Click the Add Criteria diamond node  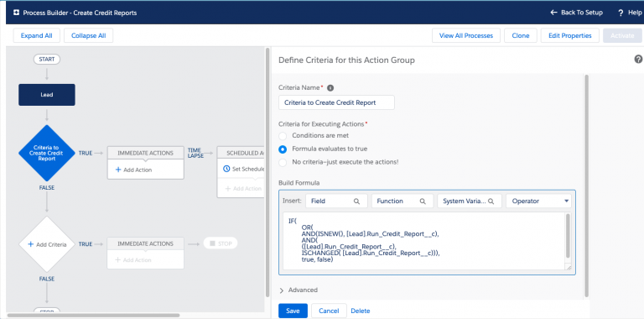click(x=47, y=244)
